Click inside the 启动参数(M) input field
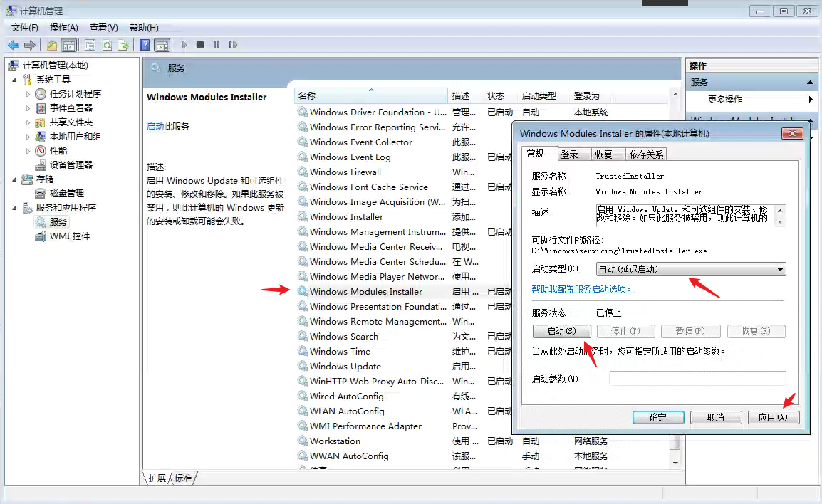The width and height of the screenshot is (822, 504). point(697,378)
